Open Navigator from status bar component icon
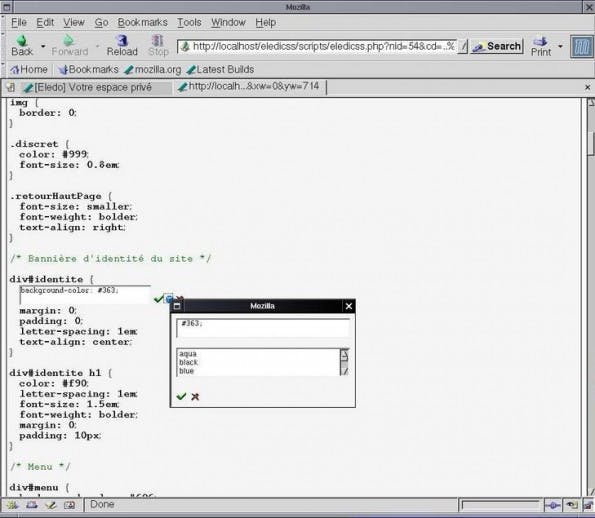 tap(13, 505)
